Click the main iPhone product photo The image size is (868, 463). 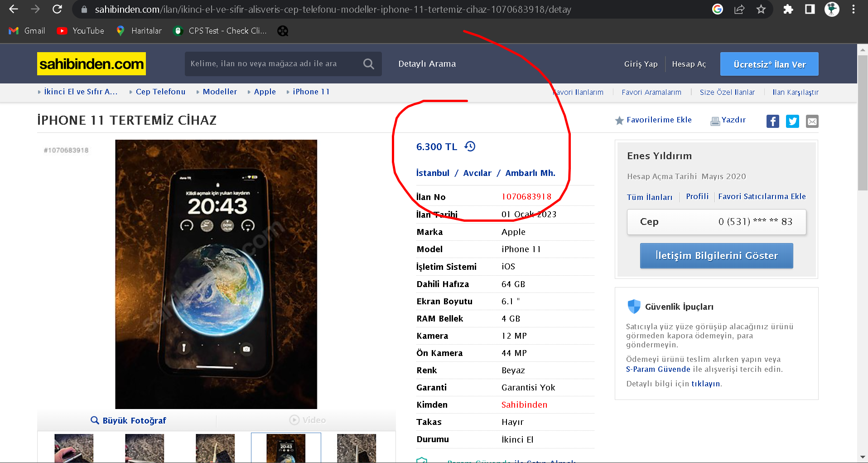pyautogui.click(x=216, y=274)
